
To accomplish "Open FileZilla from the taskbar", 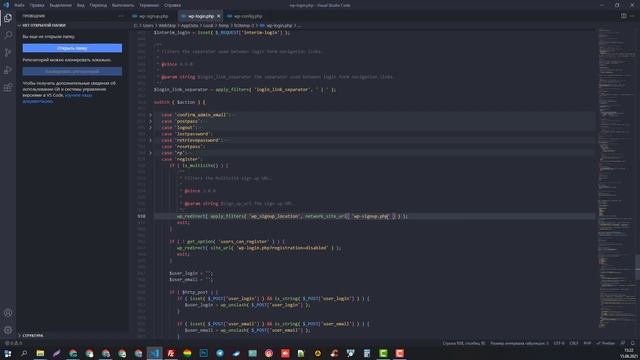I will point(171,353).
